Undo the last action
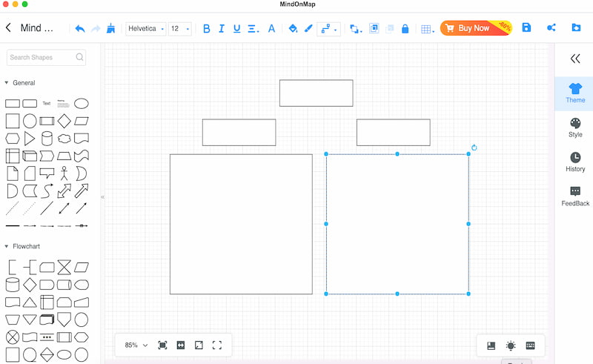The height and width of the screenshot is (364, 593). [80, 28]
